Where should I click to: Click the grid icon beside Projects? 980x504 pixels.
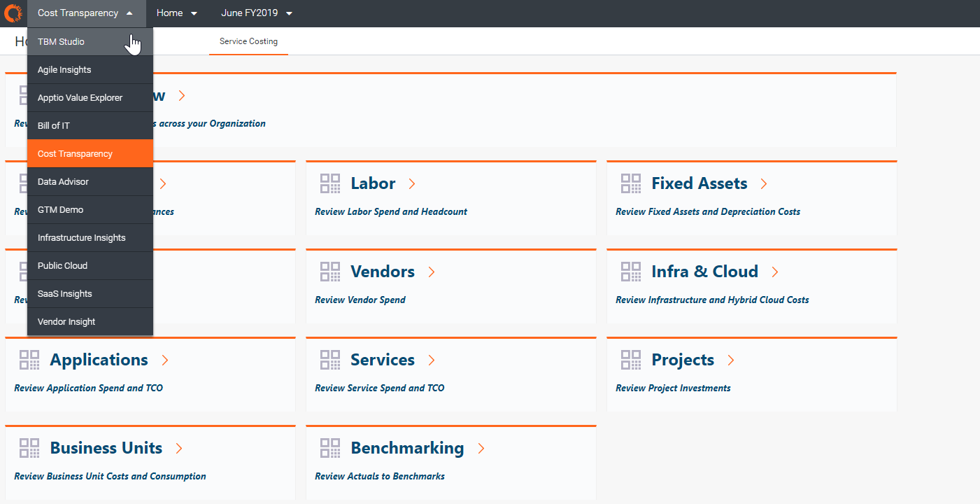[x=631, y=360]
